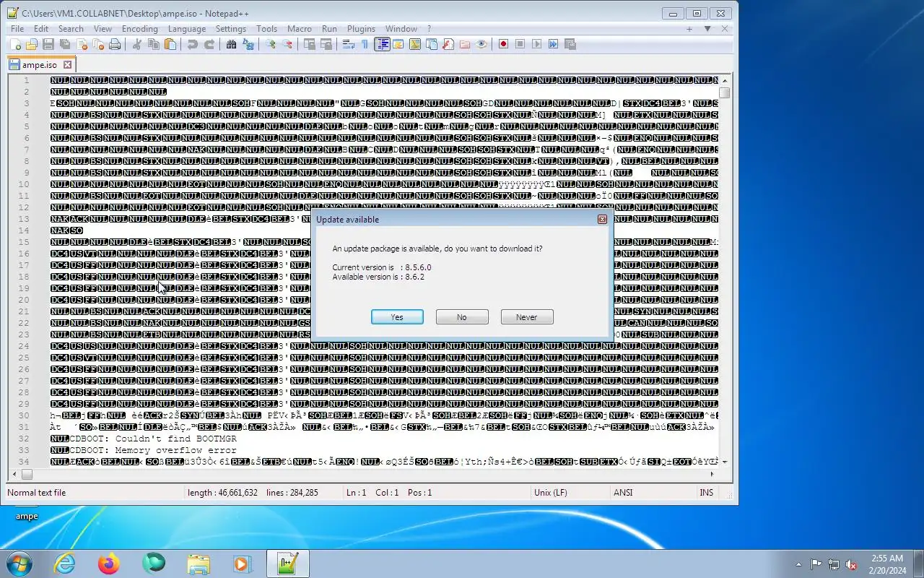Click the Paste clipboard icon
Image resolution: width=924 pixels, height=578 pixels.
pyautogui.click(x=170, y=44)
